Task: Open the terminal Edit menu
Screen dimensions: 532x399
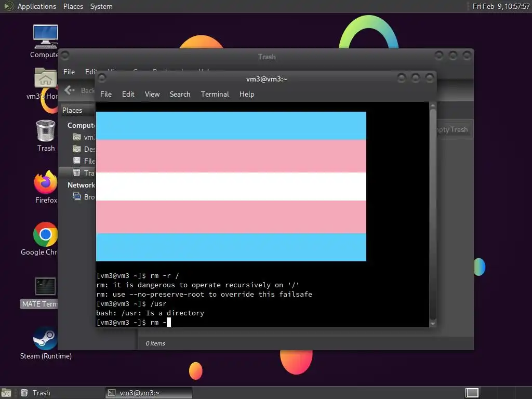Action: (128, 94)
